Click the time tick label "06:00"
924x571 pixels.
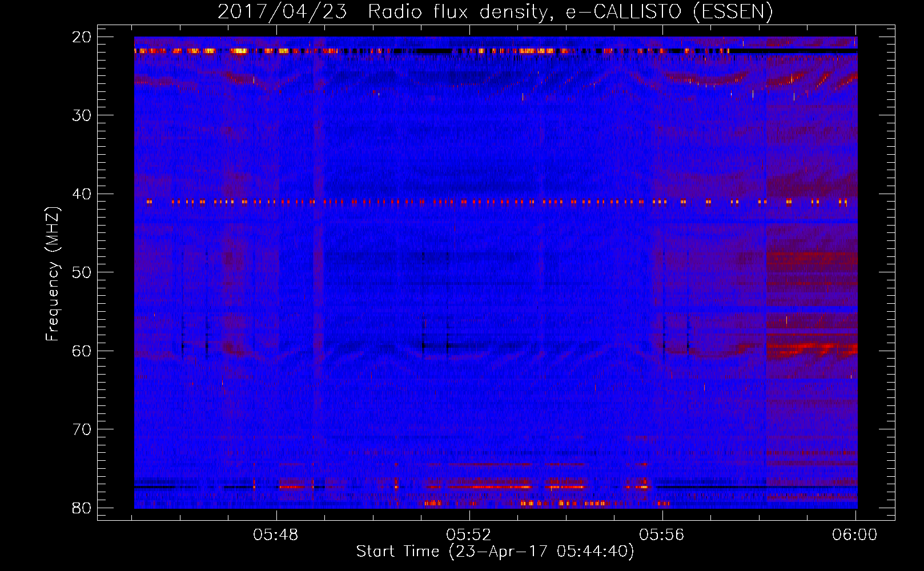click(x=855, y=535)
